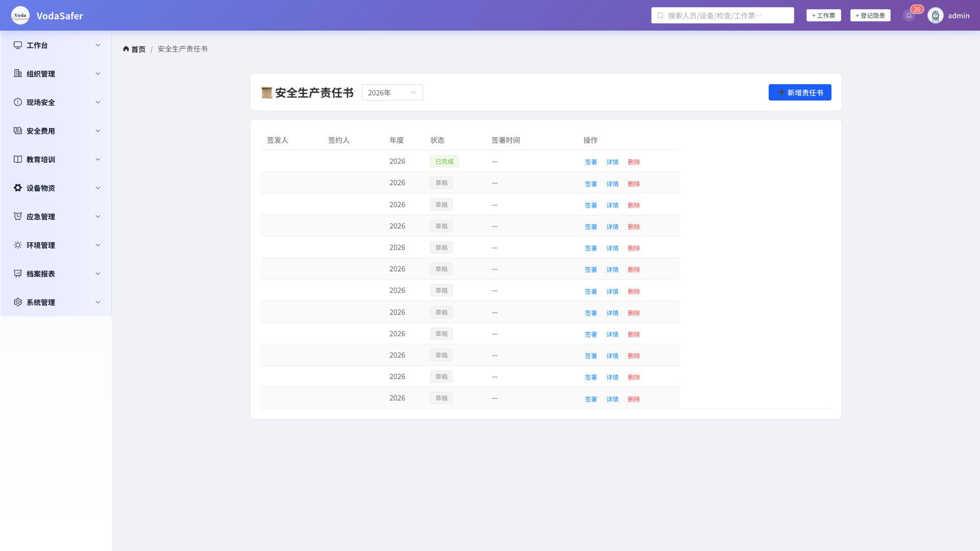Open the 教育培训 sidebar menu
This screenshot has width=980, height=551.
(56, 159)
